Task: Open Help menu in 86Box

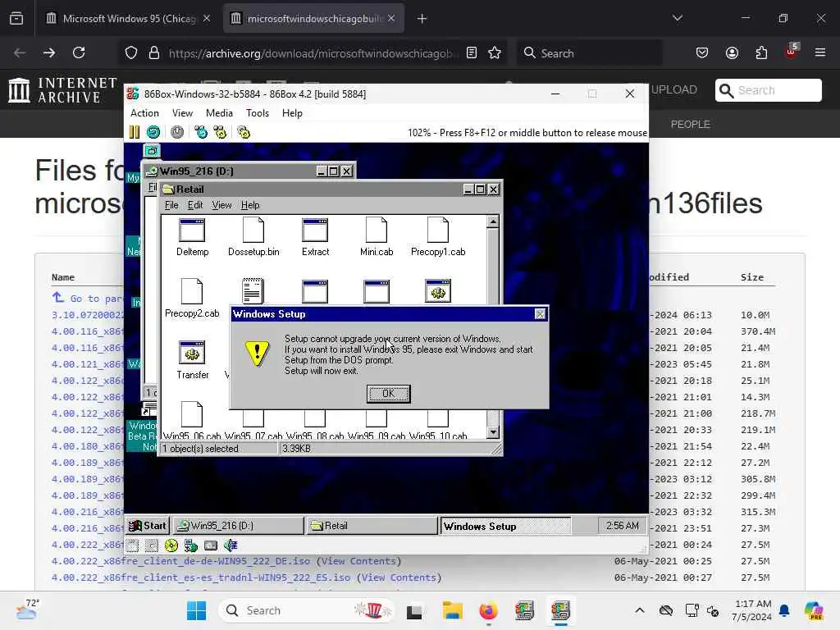Action: click(x=292, y=113)
